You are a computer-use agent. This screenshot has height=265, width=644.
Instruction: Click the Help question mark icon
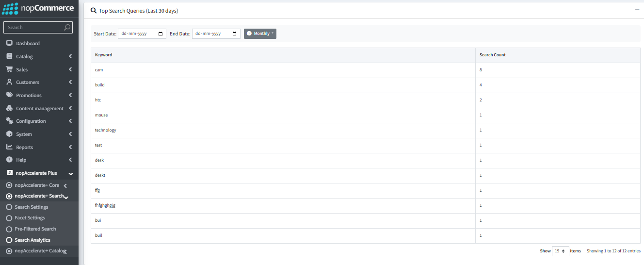9,160
